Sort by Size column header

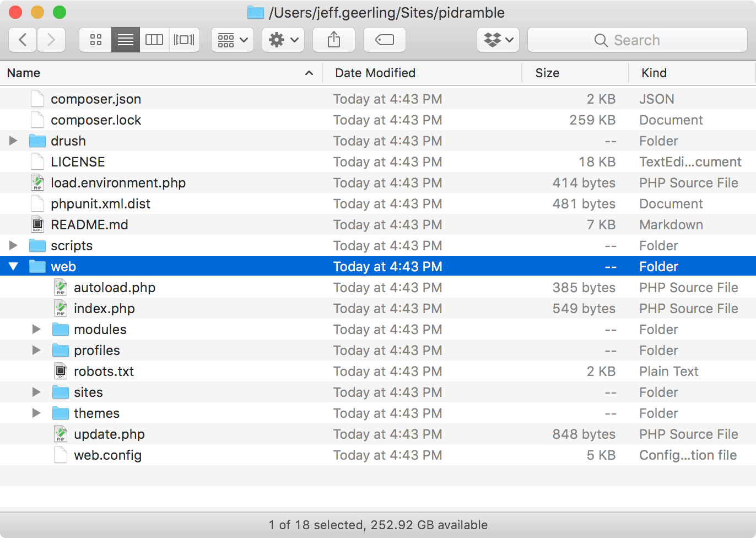[575, 73]
